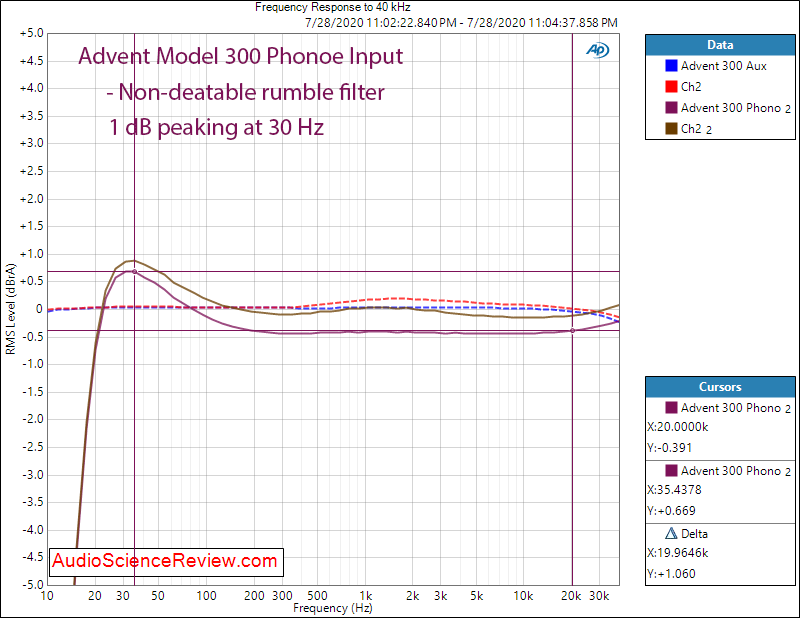This screenshot has width=800, height=618.
Task: Click the -5.0 y-axis tick label
Action: [33, 584]
